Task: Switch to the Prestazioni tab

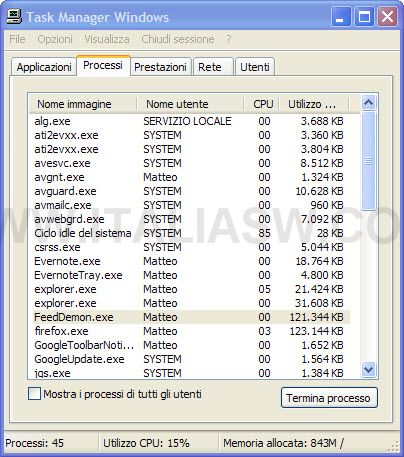Action: (x=160, y=67)
